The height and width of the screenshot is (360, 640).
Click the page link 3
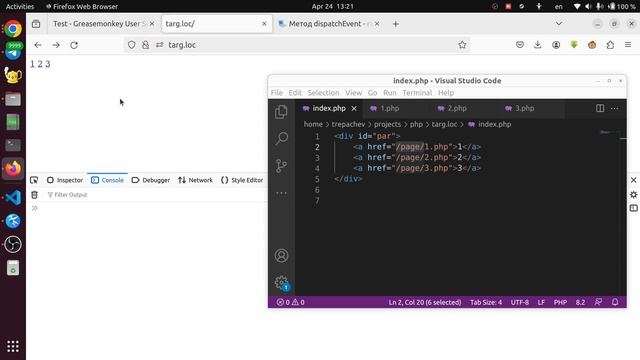tap(48, 64)
